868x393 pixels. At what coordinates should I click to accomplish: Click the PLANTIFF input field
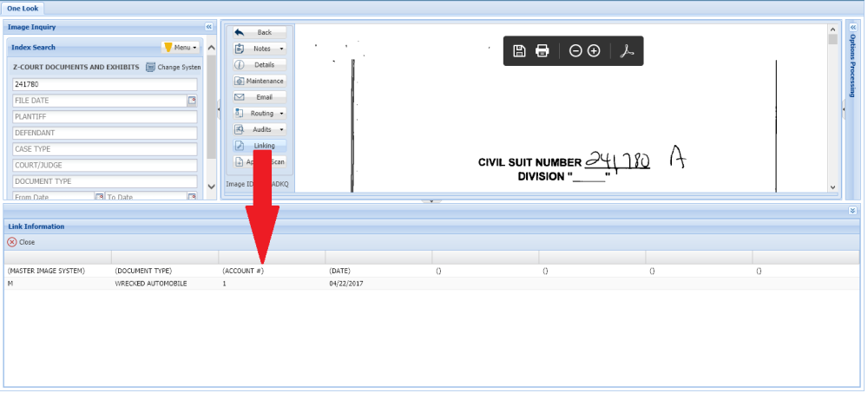105,117
